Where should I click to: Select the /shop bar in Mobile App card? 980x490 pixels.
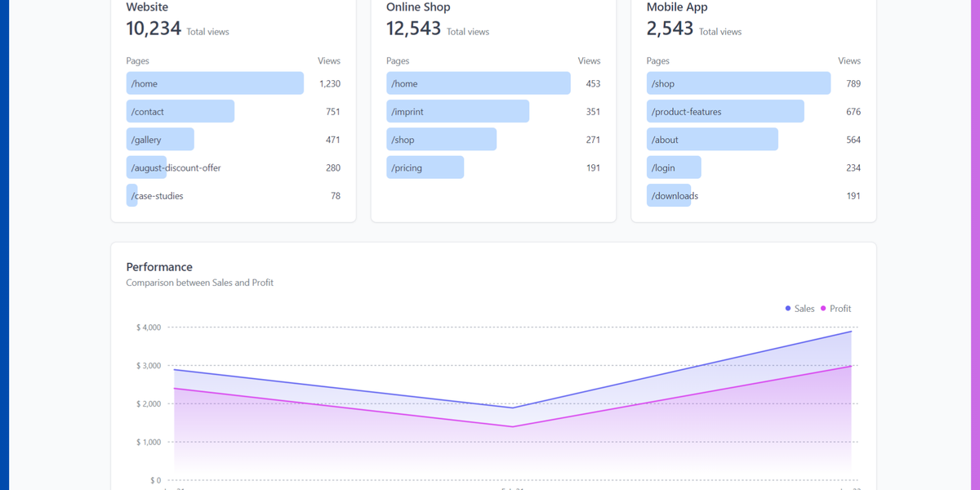(x=738, y=82)
